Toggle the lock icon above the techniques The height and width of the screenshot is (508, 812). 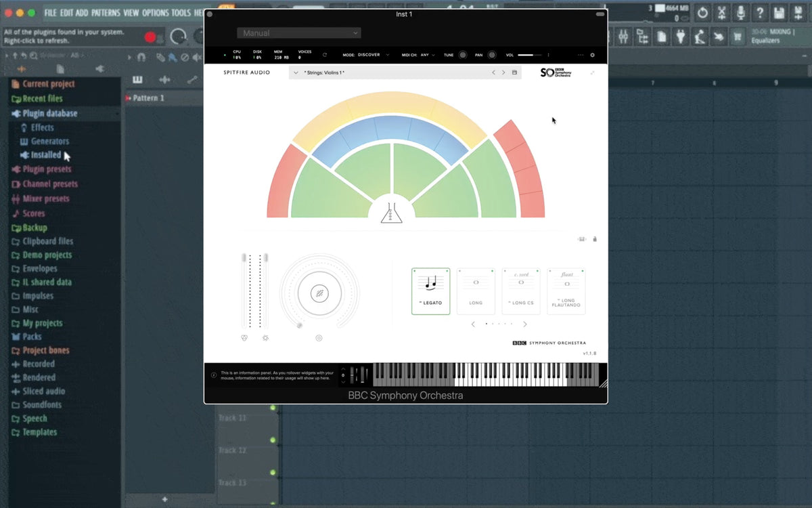[x=595, y=239]
